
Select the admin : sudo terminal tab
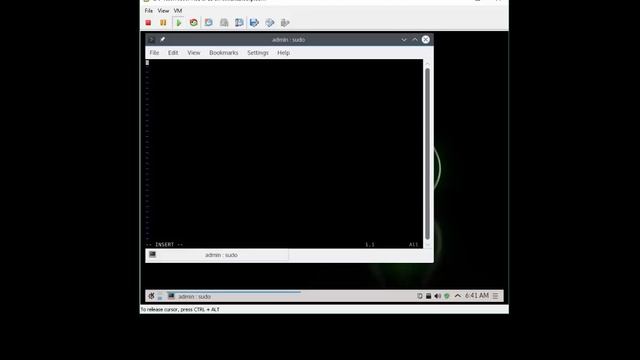[x=218, y=255]
